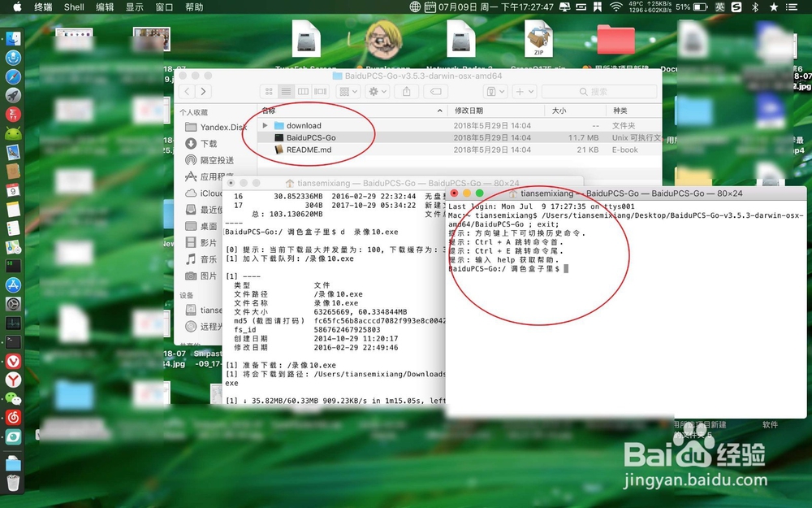
Task: Sort Finder list by 种类 column
Action: (x=634, y=111)
